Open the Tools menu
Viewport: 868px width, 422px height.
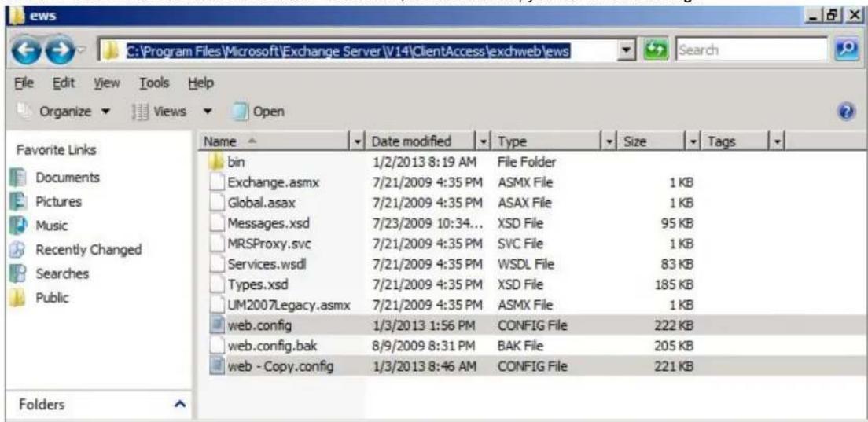tap(154, 83)
